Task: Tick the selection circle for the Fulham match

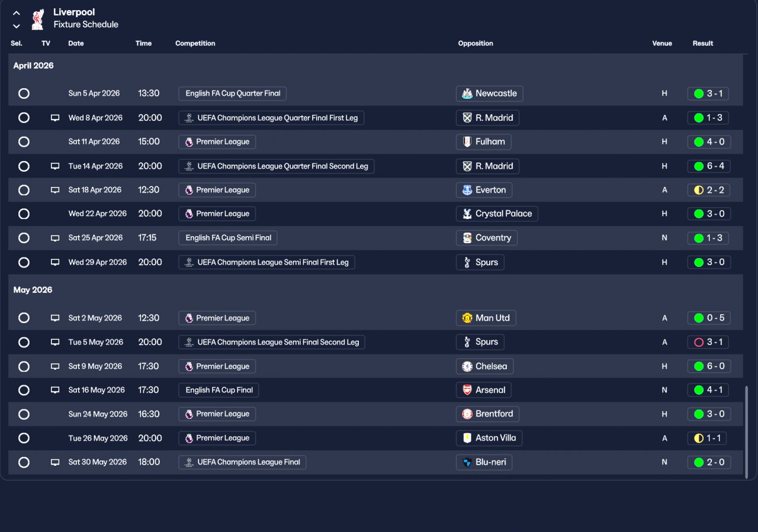Action: tap(24, 142)
